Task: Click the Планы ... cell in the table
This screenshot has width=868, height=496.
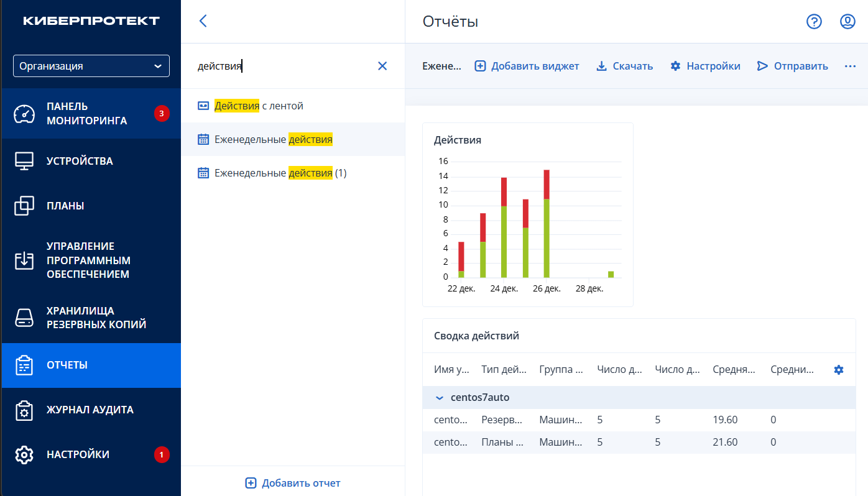Action: pos(502,443)
